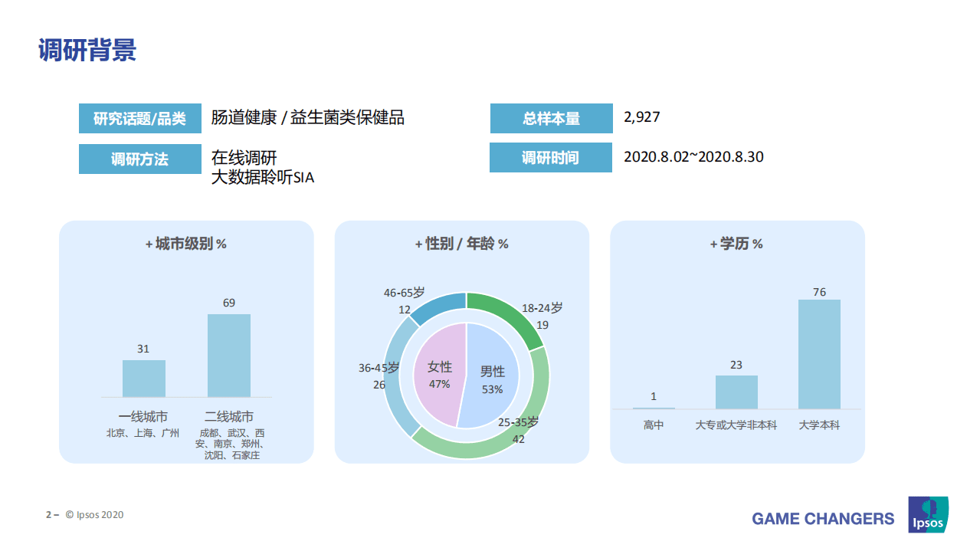The image size is (980, 551).
Task: Click the 调研时间 blue color block
Action: pyautogui.click(x=551, y=157)
